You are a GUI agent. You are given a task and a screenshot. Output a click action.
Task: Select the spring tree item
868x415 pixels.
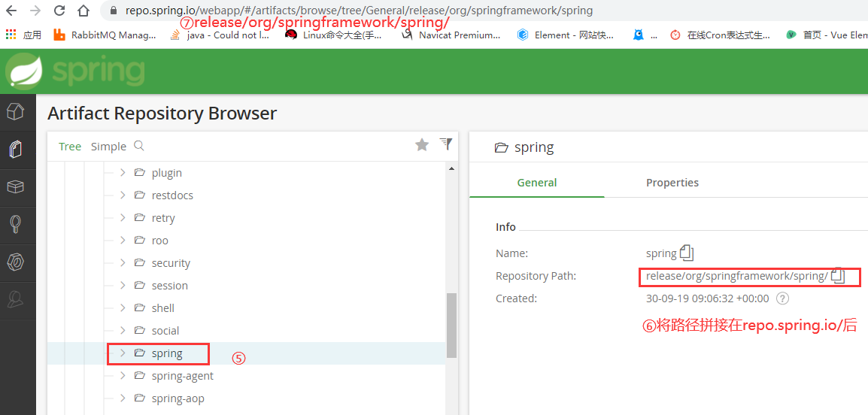point(167,353)
